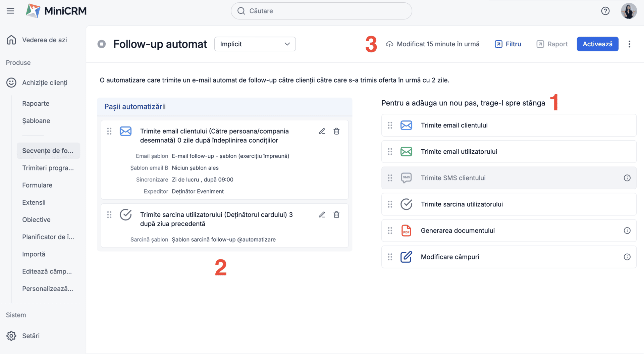Open the Setări gear icon

point(11,336)
